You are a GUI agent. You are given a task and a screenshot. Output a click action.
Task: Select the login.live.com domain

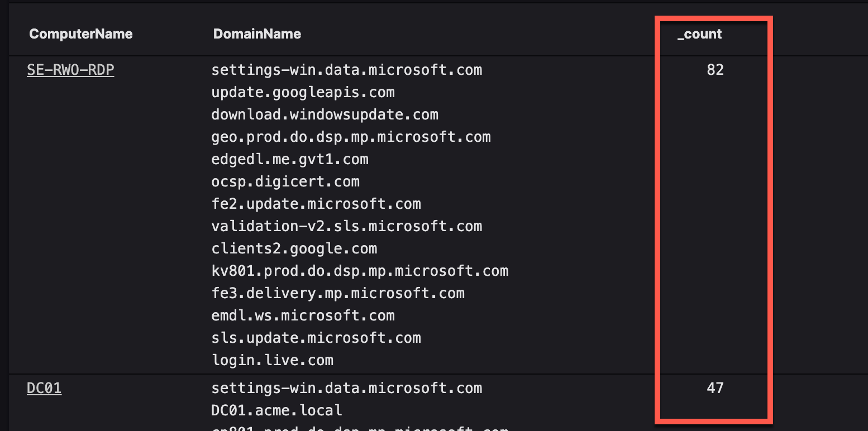coord(272,360)
